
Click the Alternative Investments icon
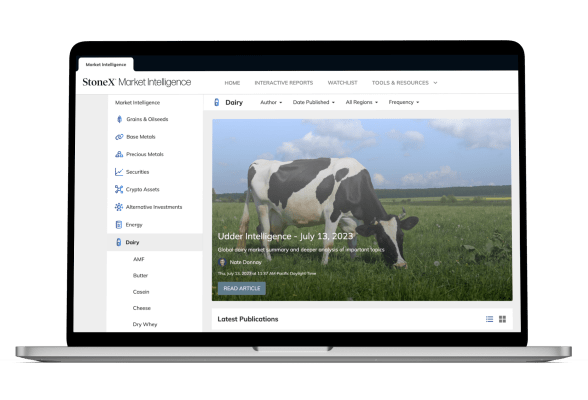(119, 207)
